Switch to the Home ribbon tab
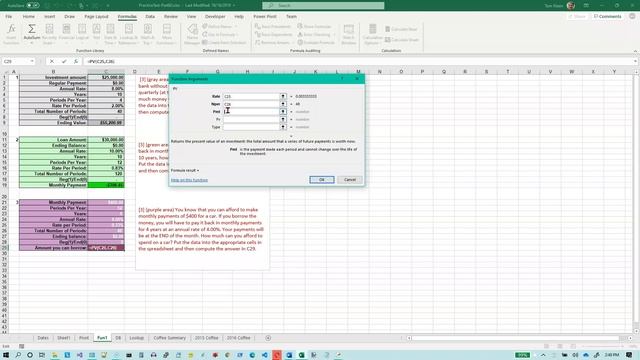640x360 pixels. coord(29,16)
